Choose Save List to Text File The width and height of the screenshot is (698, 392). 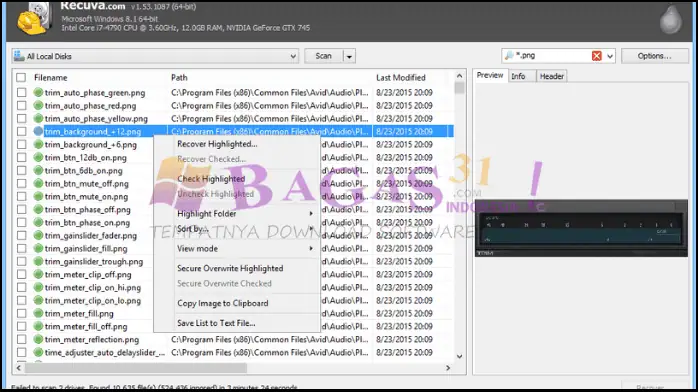coord(216,323)
